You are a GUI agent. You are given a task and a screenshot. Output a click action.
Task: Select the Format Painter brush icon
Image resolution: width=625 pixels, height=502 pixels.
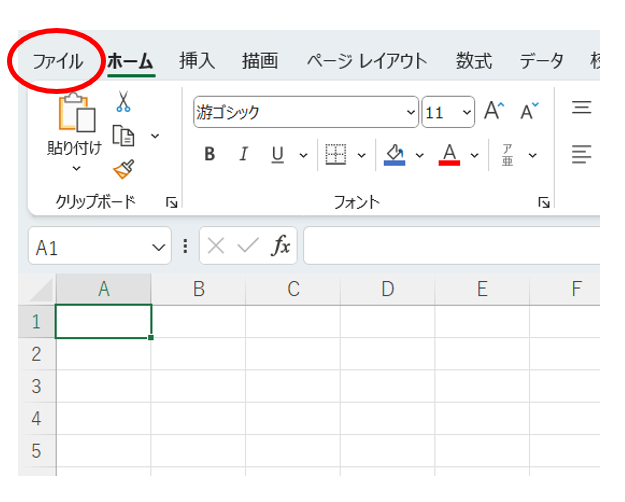click(123, 169)
